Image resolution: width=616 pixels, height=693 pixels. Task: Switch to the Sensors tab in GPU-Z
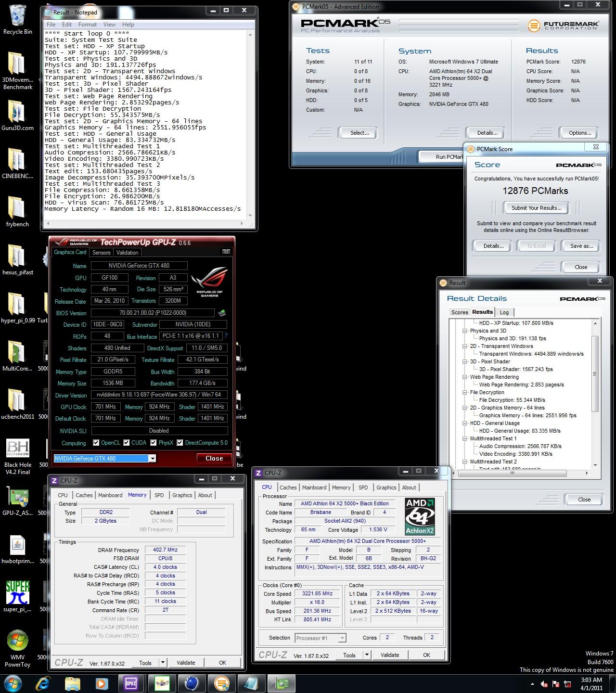coord(102,252)
